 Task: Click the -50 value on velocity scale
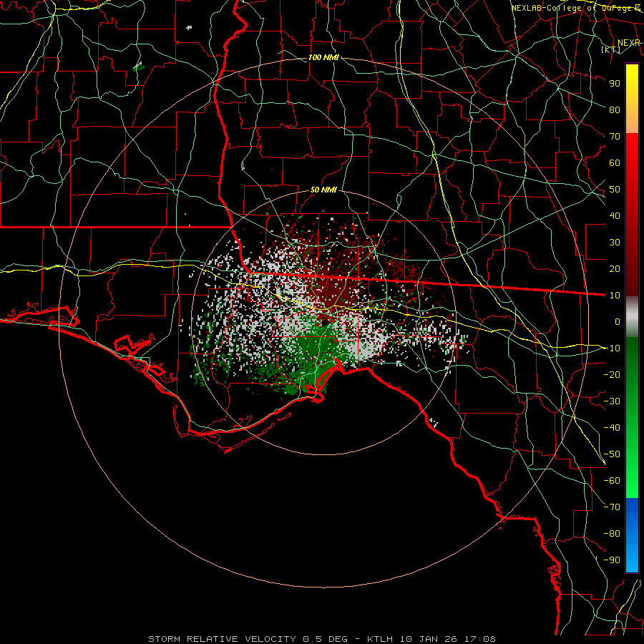[x=612, y=454]
